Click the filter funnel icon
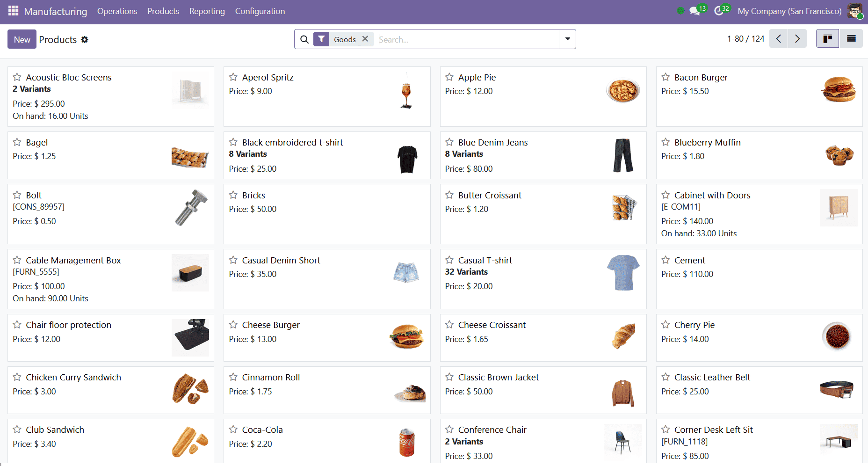The height and width of the screenshot is (466, 868). 321,39
